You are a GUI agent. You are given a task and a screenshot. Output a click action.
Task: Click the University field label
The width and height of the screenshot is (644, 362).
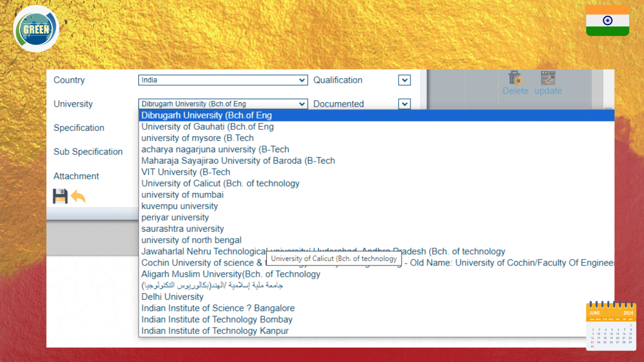point(73,104)
